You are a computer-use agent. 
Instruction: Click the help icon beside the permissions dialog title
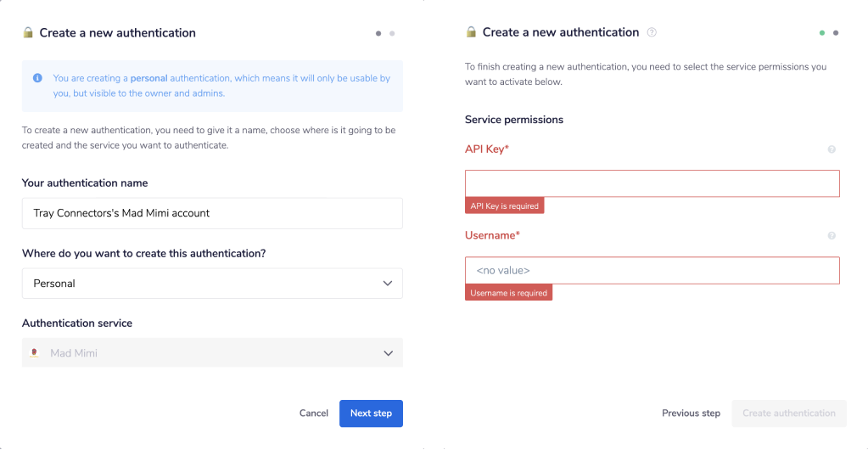tap(652, 32)
